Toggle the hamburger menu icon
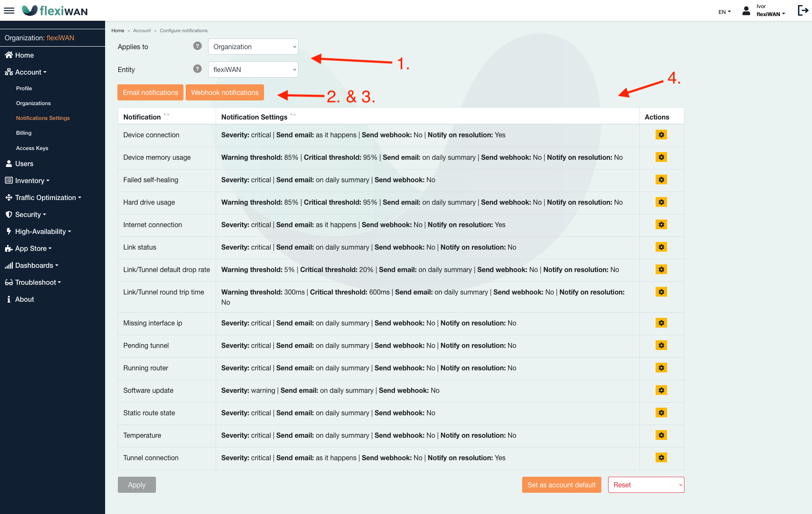Screen dimensions: 812x514 click(9, 11)
